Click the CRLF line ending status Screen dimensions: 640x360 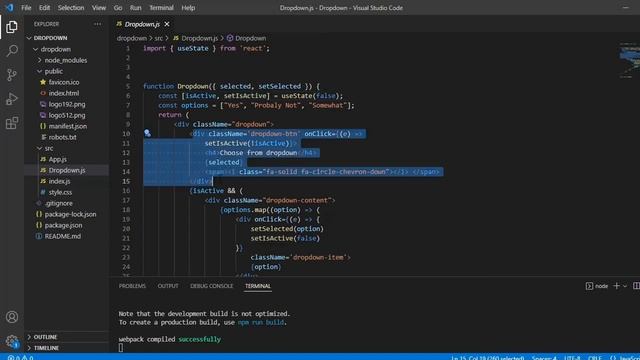point(594,358)
